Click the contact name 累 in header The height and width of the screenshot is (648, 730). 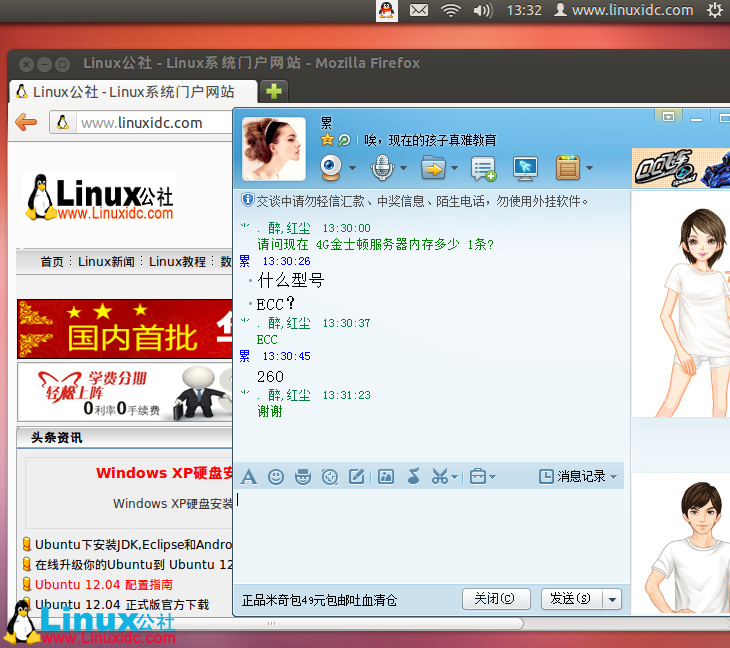pos(326,123)
